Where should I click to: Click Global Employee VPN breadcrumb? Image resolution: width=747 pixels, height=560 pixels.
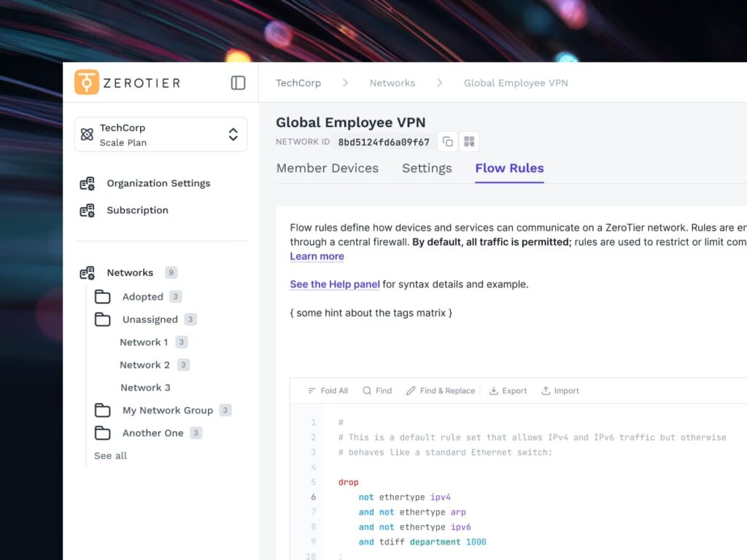click(516, 83)
